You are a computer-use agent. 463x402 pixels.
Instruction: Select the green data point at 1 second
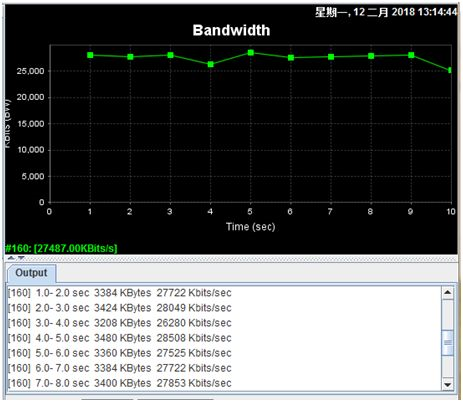(90, 55)
